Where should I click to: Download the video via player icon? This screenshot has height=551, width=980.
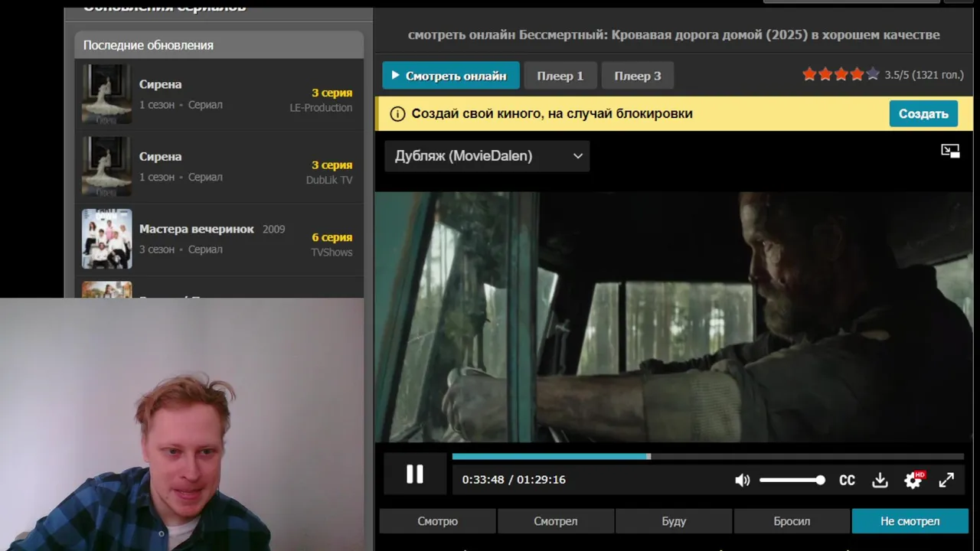click(x=880, y=481)
